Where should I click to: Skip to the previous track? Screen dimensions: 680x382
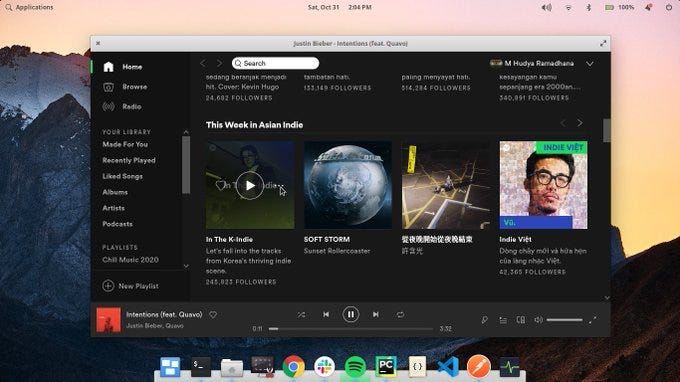point(326,314)
